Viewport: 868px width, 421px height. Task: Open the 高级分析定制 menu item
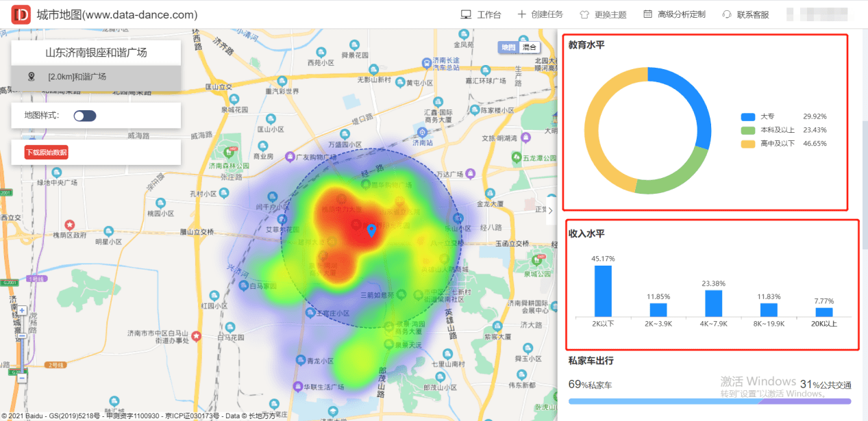coord(681,14)
